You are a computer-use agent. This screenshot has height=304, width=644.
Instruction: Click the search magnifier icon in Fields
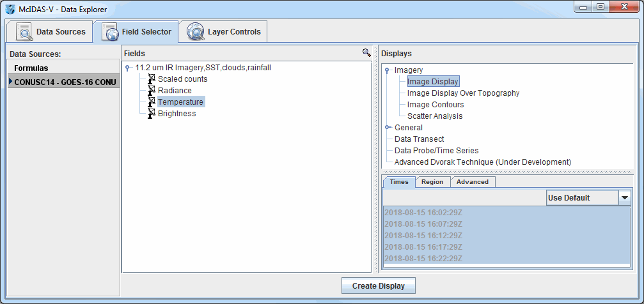tap(366, 53)
